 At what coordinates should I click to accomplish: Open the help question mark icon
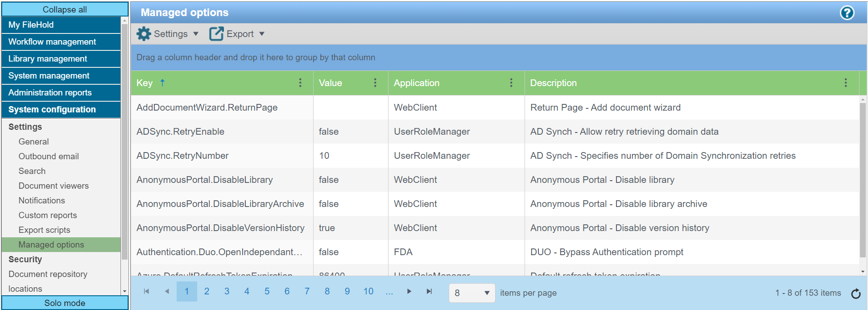pyautogui.click(x=847, y=12)
